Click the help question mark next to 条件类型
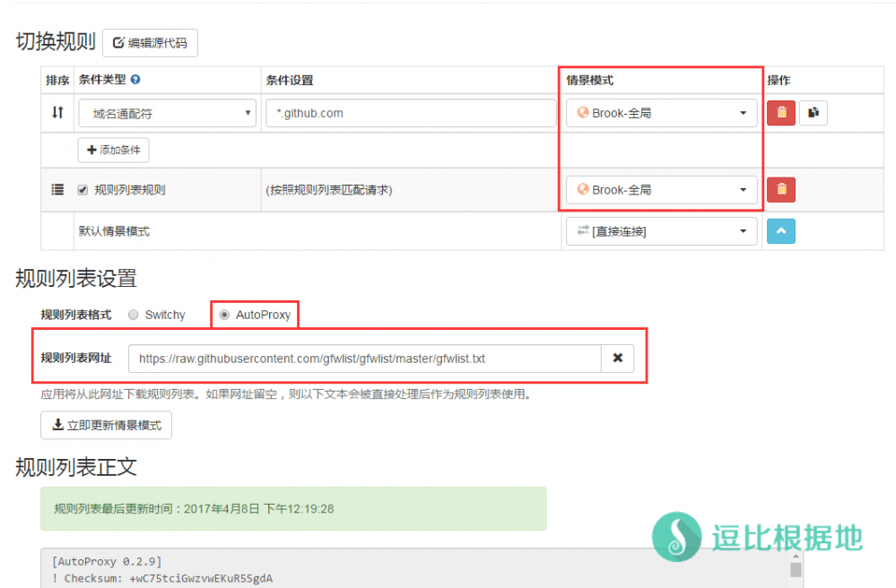This screenshot has height=588, width=896. pos(135,80)
